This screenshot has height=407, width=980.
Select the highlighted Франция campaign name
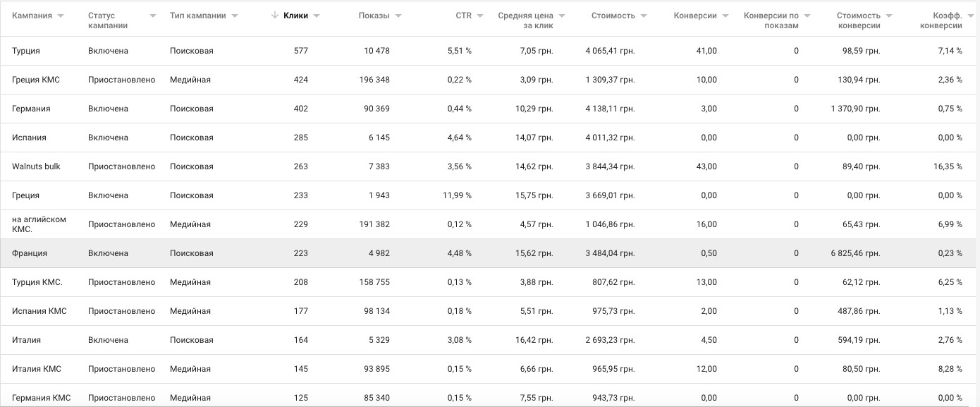[x=30, y=253]
